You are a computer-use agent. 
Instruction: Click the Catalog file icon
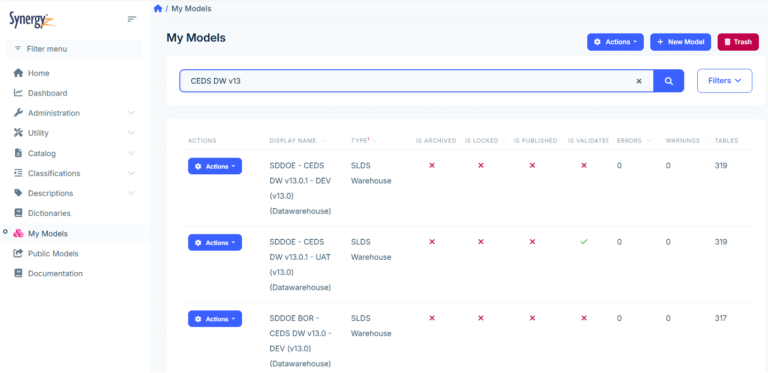point(18,153)
